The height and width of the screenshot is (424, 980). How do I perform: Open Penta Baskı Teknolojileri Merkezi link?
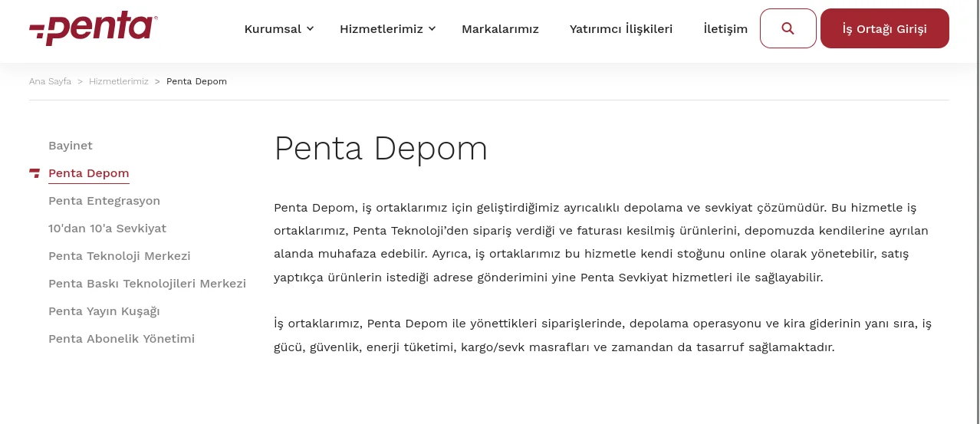pos(147,284)
